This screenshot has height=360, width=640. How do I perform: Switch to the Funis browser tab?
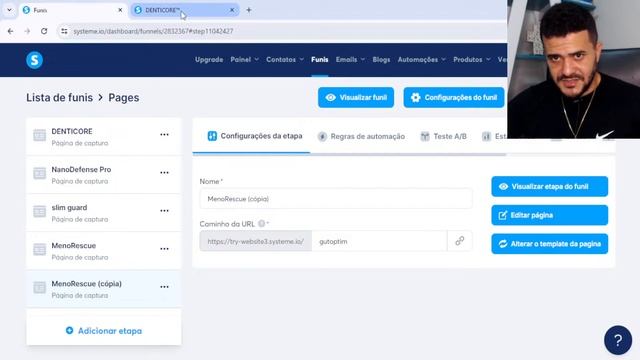(x=73, y=10)
